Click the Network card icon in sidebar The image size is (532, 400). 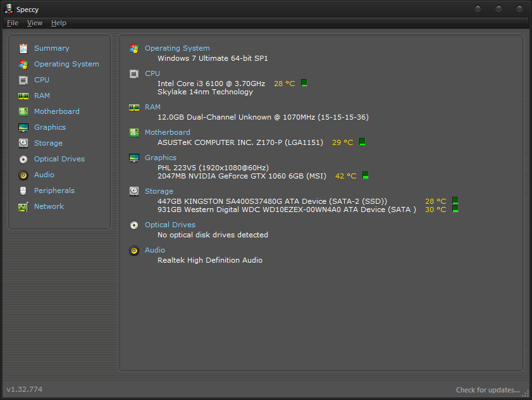(23, 207)
